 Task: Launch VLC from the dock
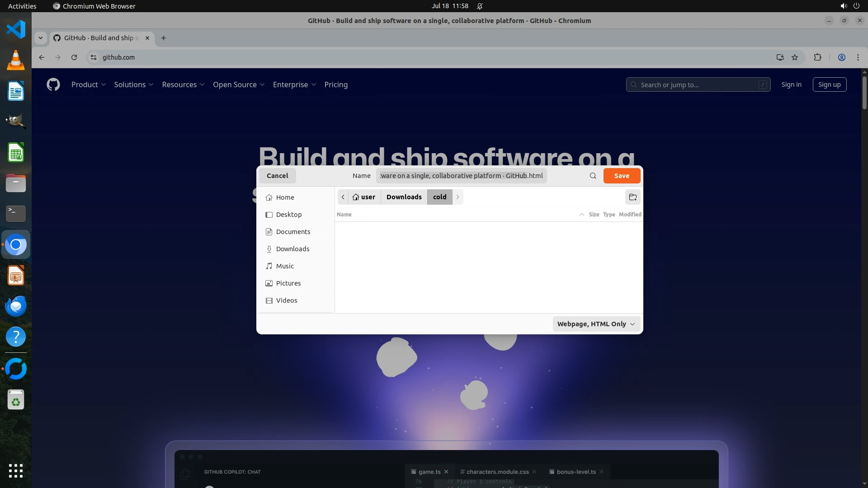point(16,60)
